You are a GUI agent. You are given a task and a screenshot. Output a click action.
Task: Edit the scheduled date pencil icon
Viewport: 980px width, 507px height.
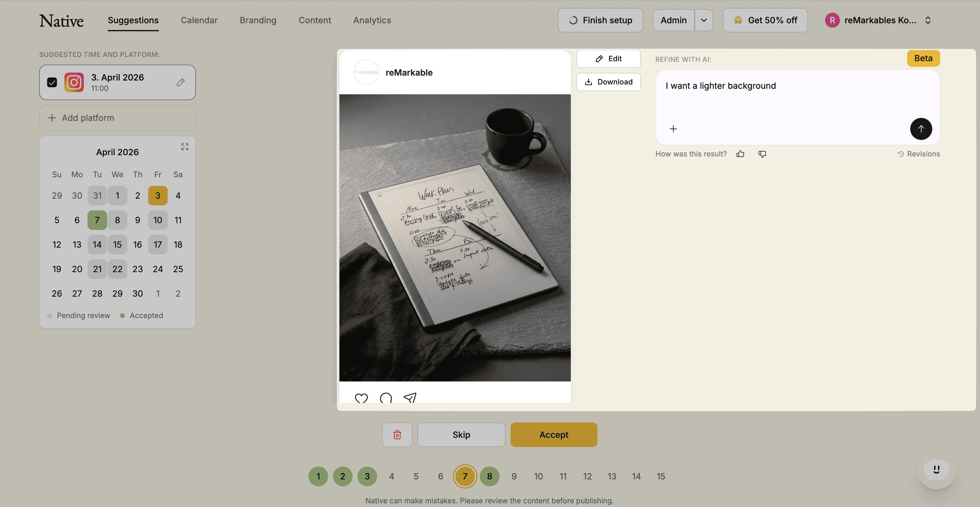tap(181, 82)
